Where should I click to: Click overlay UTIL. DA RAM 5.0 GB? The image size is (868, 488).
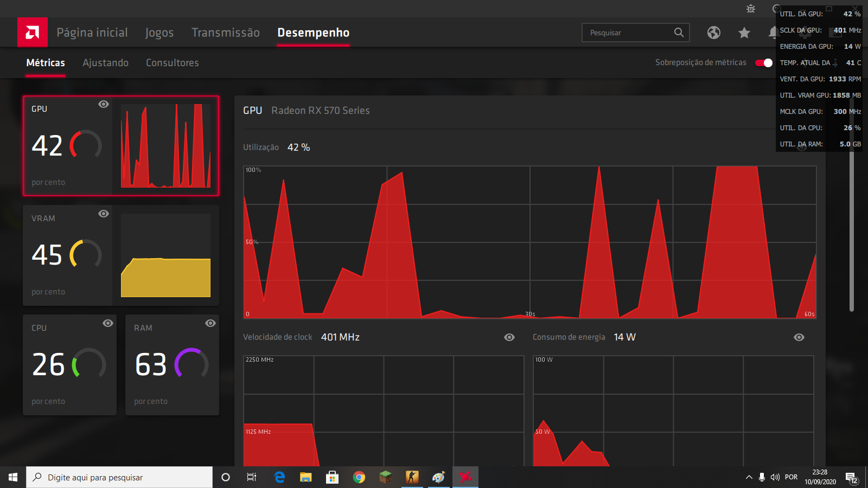[x=820, y=144]
